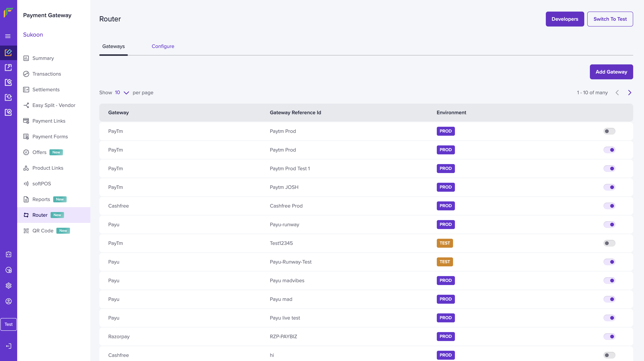Switch to the Configure tab
The width and height of the screenshot is (644, 361).
click(x=163, y=46)
